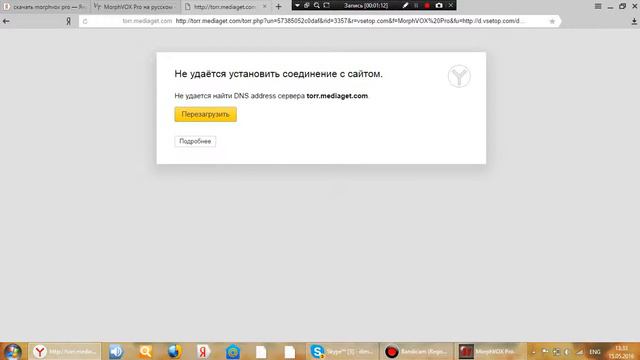640x360 pixels.
Task: Pause the Bandicam recording
Action: (x=416, y=5)
